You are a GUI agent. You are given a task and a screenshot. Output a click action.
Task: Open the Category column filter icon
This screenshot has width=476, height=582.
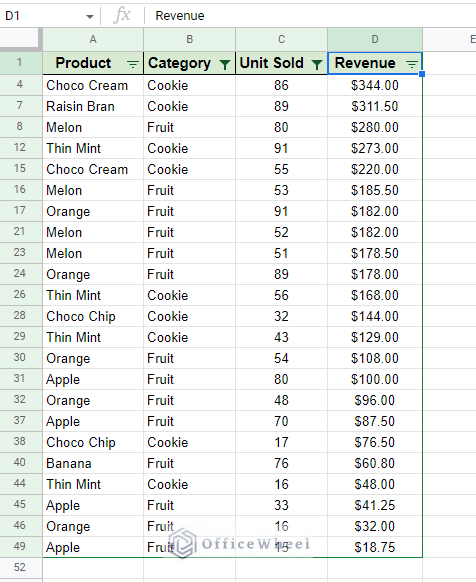tap(225, 64)
